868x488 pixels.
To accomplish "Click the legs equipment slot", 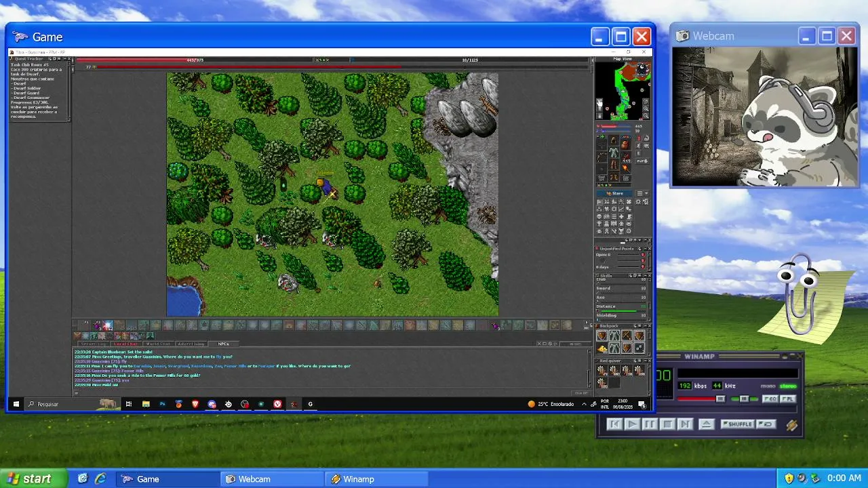I will pos(614,165).
